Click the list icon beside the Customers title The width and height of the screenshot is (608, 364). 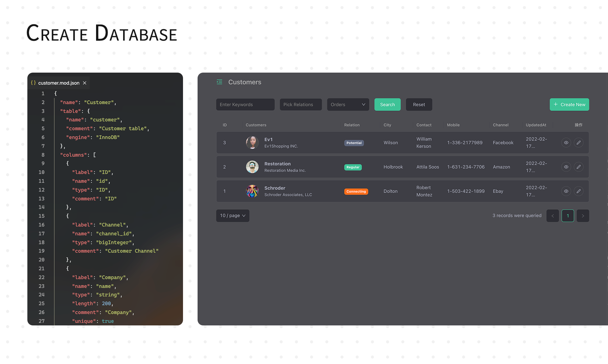click(x=219, y=82)
